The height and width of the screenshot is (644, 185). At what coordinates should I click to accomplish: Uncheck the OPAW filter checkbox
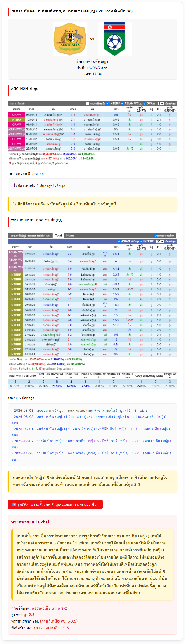coord(145,104)
